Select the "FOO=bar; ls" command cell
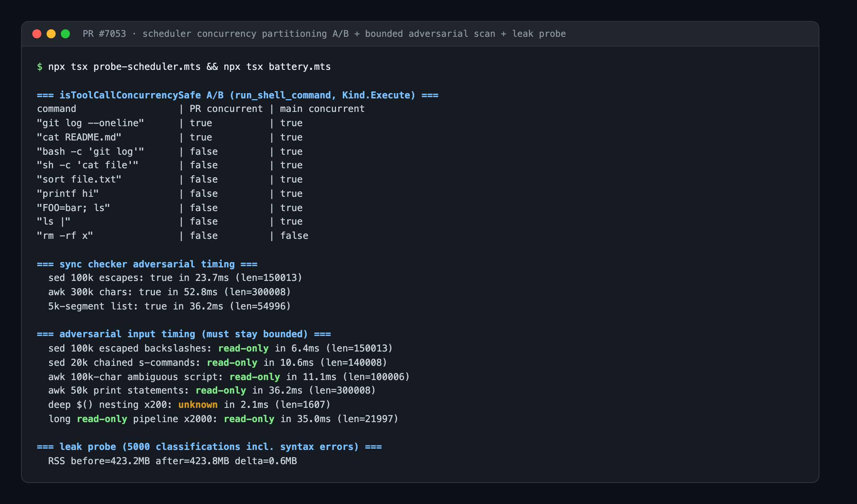This screenshot has height=504, width=857. 73,208
